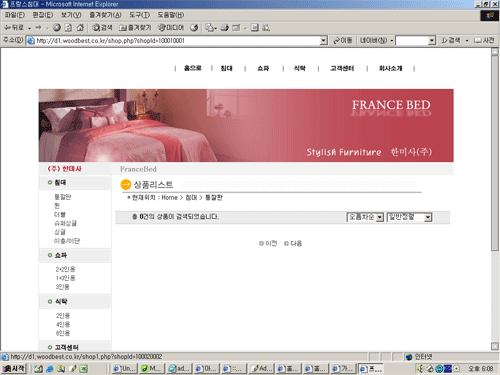Select 이층/이단 under the bed category
500x375 pixels.
(x=67, y=241)
